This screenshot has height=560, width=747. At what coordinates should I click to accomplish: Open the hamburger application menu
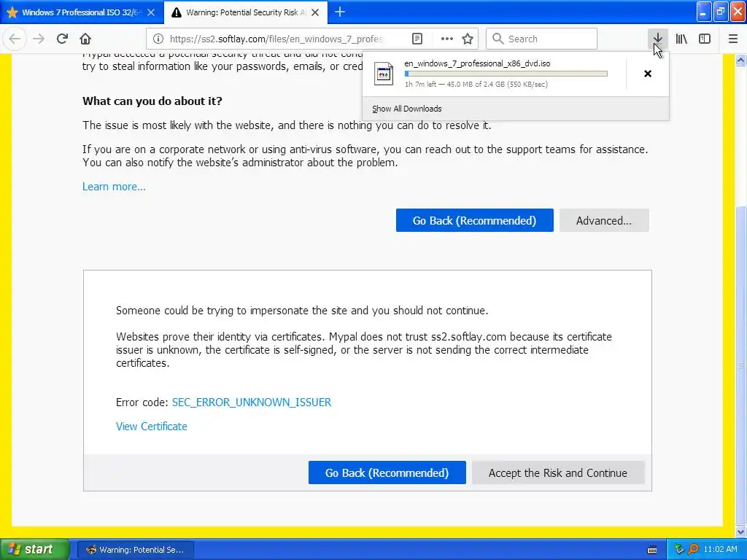pyautogui.click(x=733, y=39)
